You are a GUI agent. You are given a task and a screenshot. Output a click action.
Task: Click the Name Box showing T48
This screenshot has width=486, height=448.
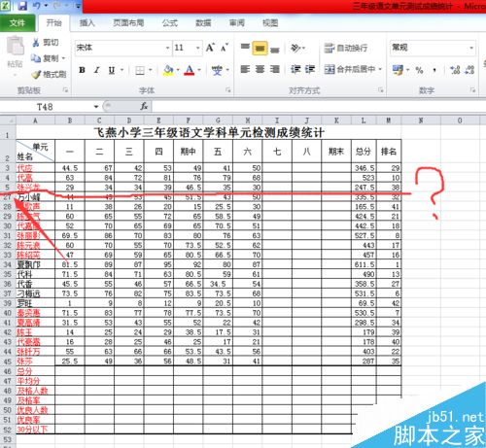(x=46, y=107)
